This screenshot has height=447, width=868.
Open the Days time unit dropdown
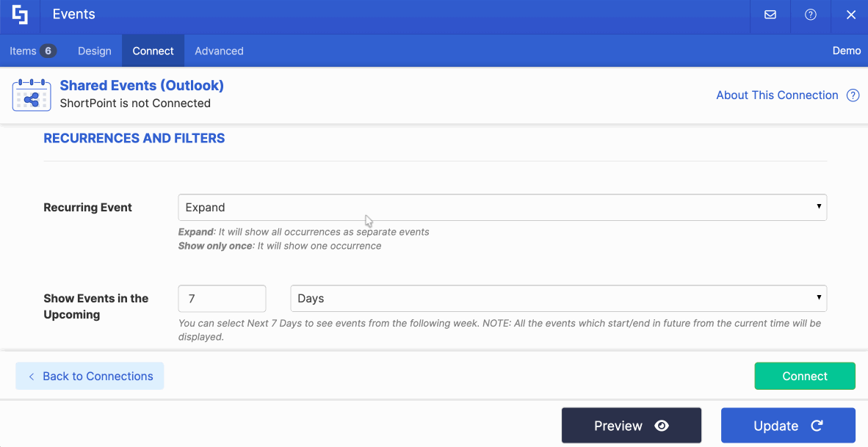pos(558,298)
